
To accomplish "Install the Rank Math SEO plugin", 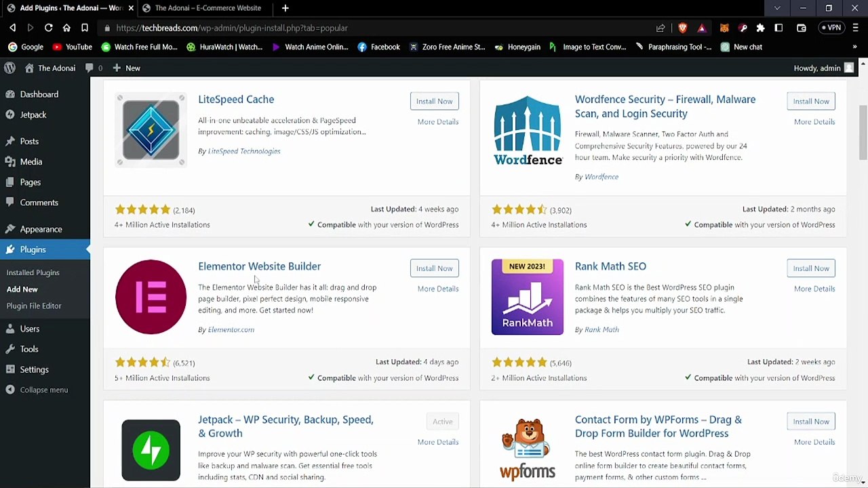I will point(811,268).
